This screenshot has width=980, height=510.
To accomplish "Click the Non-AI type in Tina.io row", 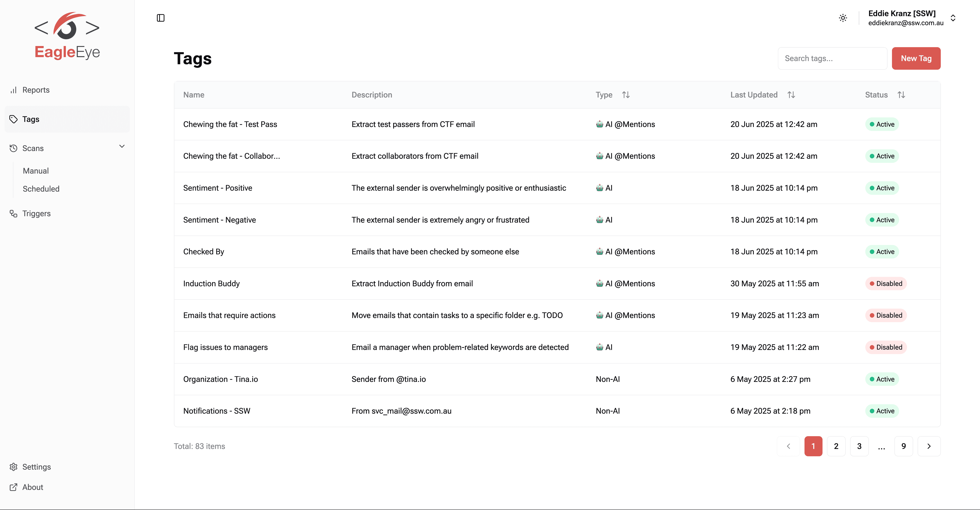I will [608, 379].
